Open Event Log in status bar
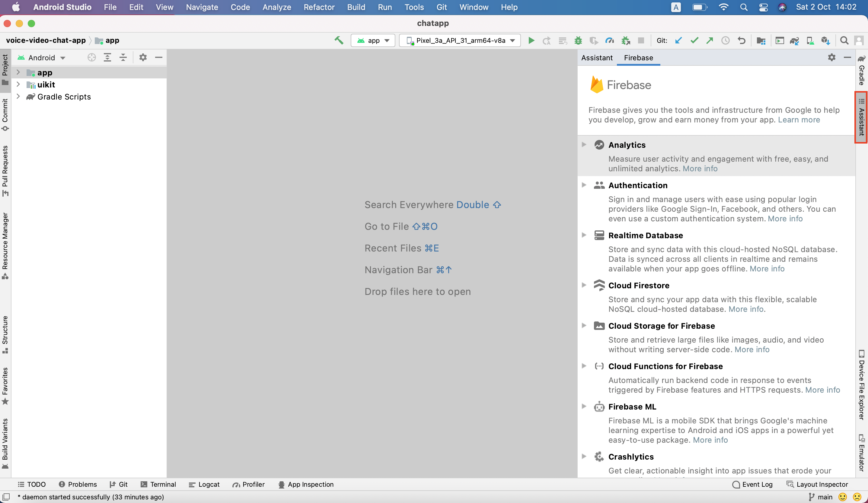 click(752, 484)
